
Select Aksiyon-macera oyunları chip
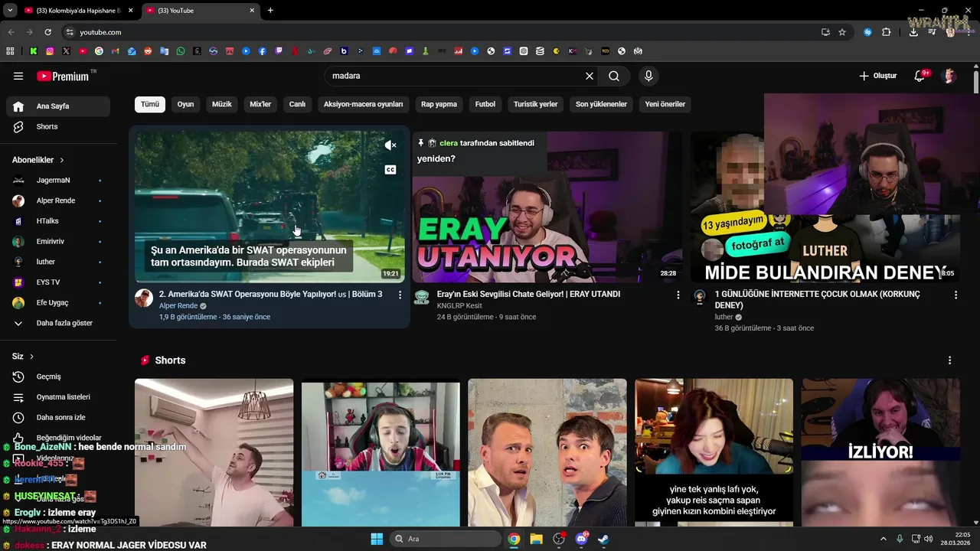pos(363,104)
